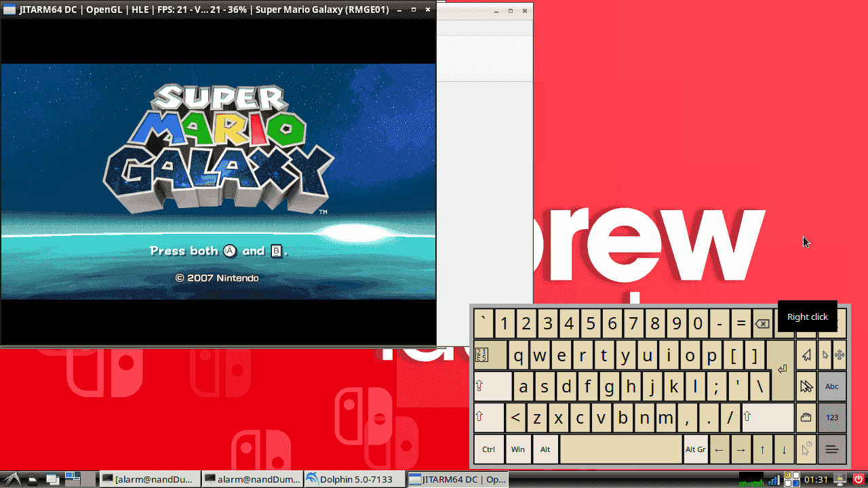Switch to Dolphin 5.0-7133 taskbar entry
The height and width of the screenshot is (488, 868).
coord(355,479)
